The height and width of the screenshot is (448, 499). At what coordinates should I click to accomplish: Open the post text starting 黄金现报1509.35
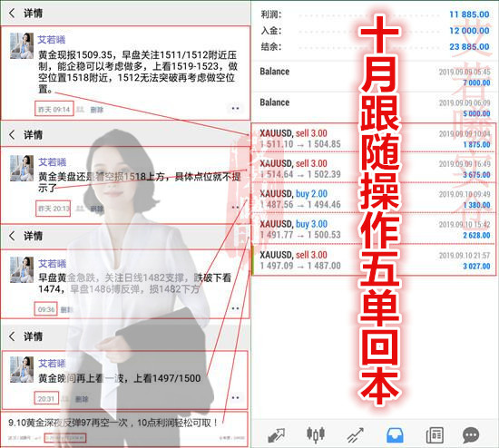click(x=138, y=72)
